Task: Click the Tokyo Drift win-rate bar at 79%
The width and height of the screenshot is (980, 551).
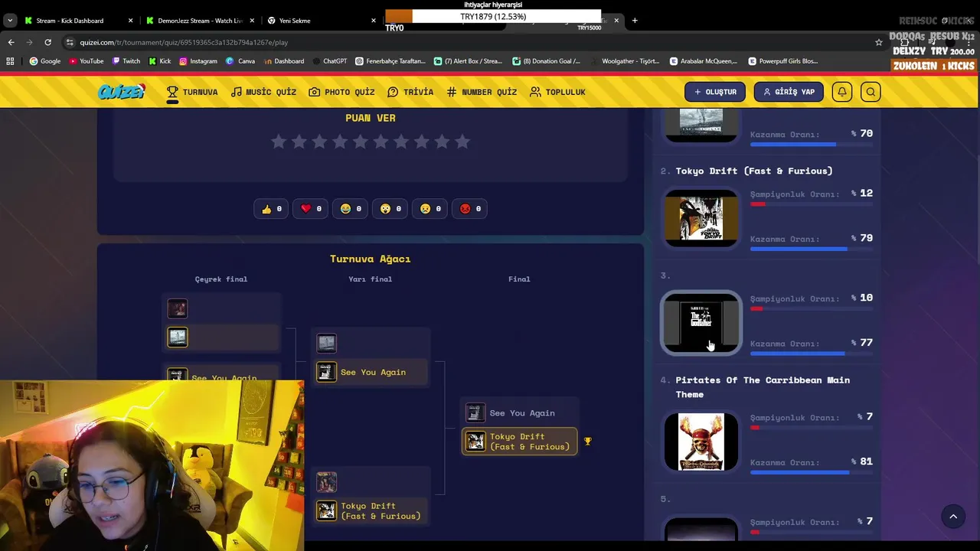Action: 812,249
